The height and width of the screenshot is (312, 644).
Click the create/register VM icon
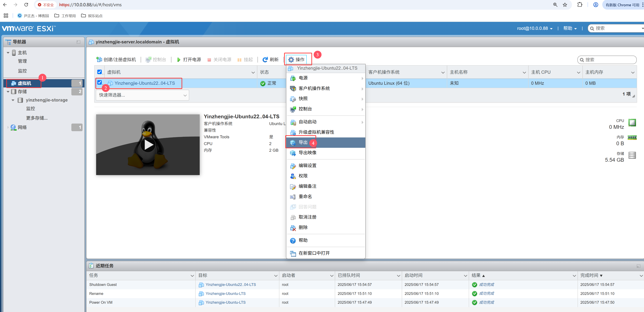[x=99, y=59]
